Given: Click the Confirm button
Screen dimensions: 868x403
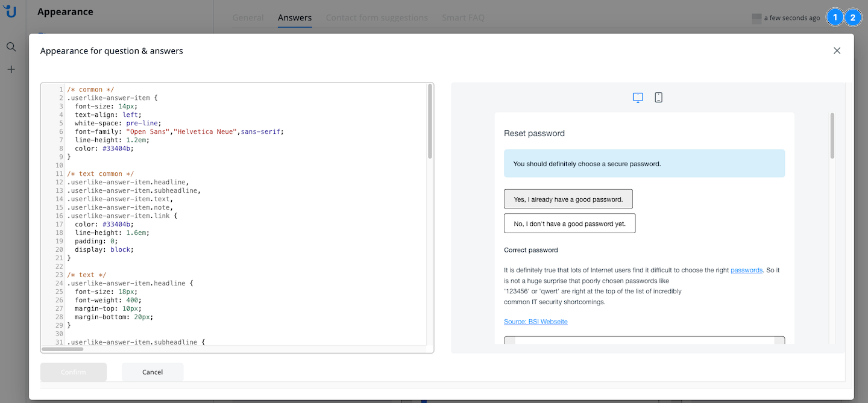Looking at the screenshot, I should point(74,372).
